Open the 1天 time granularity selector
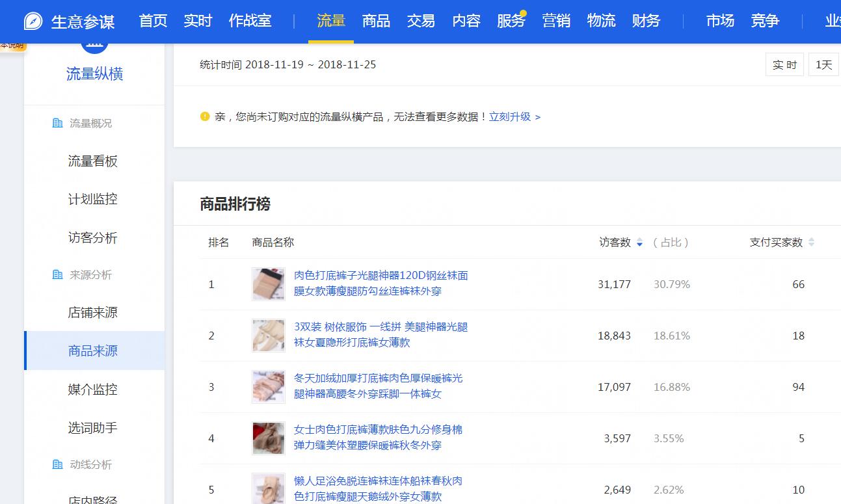Screen dimensions: 841x504 (823, 64)
